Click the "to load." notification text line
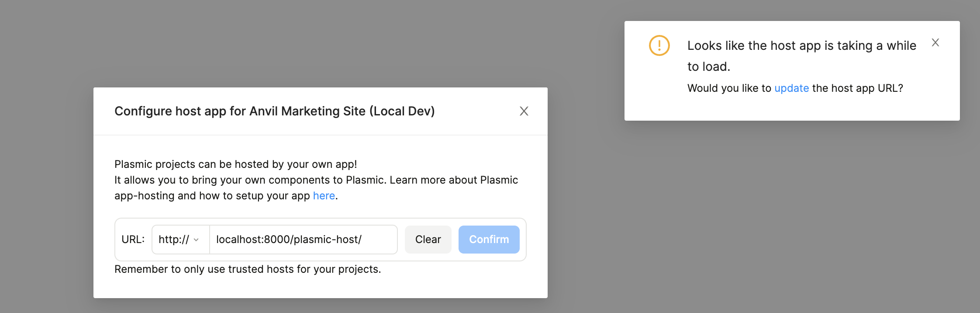 708,67
